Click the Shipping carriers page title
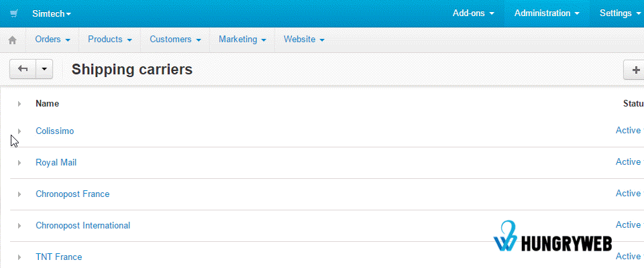This screenshot has height=268, width=644. click(132, 70)
